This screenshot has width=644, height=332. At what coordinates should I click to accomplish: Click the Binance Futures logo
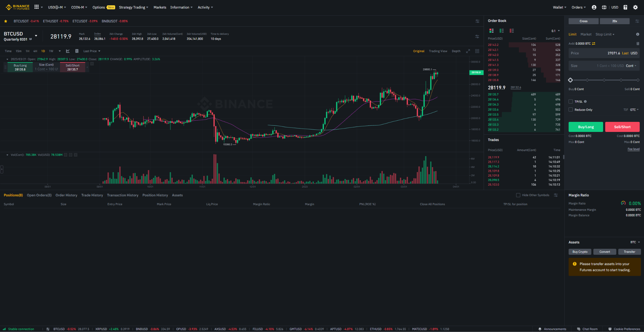18,7
